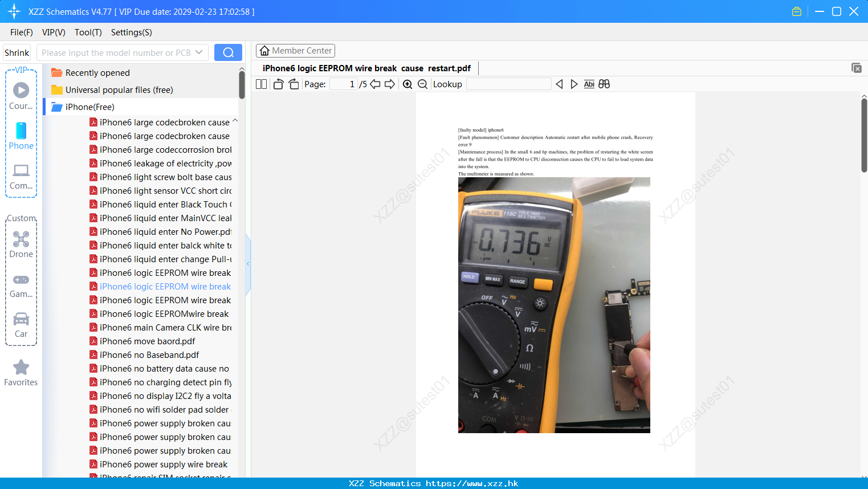Open iPhone6 no display I2C2 file
This screenshot has width=868, height=489.
coord(160,396)
